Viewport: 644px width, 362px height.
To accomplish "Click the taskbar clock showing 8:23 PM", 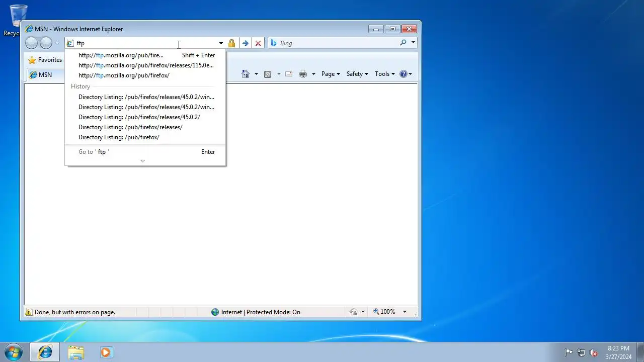I will point(618,352).
